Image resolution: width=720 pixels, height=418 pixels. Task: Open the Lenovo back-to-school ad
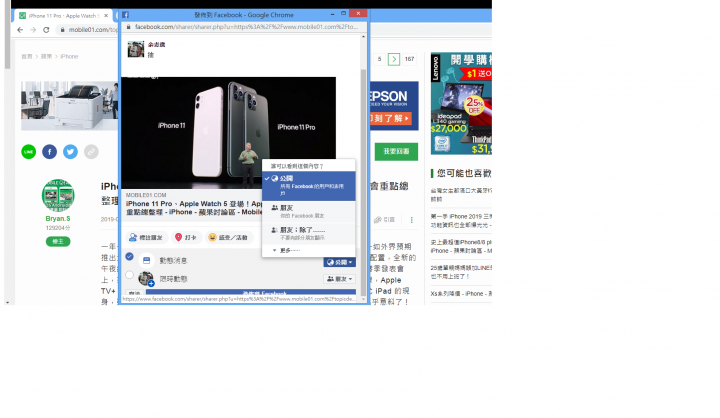[461, 103]
